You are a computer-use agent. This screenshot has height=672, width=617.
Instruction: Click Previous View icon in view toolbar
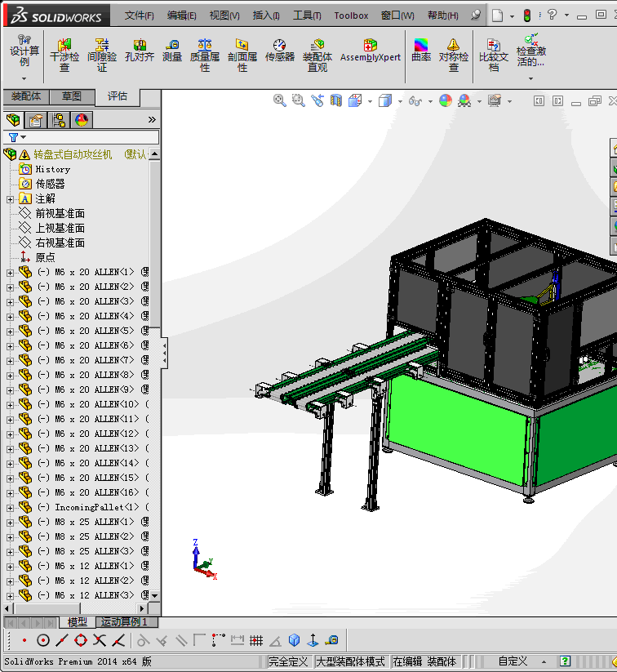(x=317, y=100)
